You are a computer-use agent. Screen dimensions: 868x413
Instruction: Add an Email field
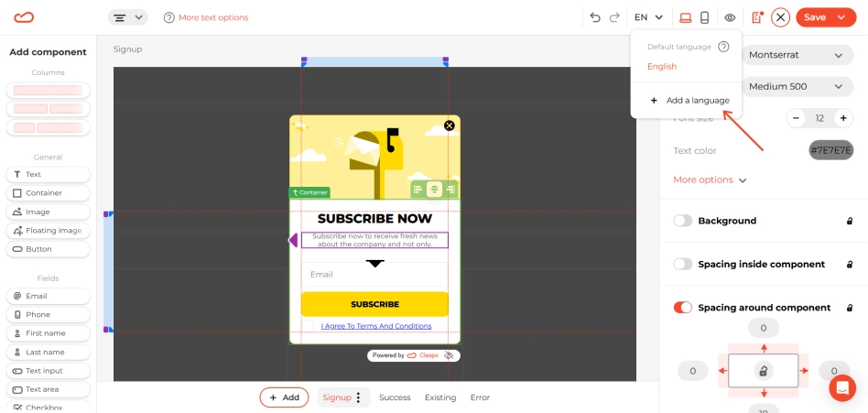[x=49, y=296]
